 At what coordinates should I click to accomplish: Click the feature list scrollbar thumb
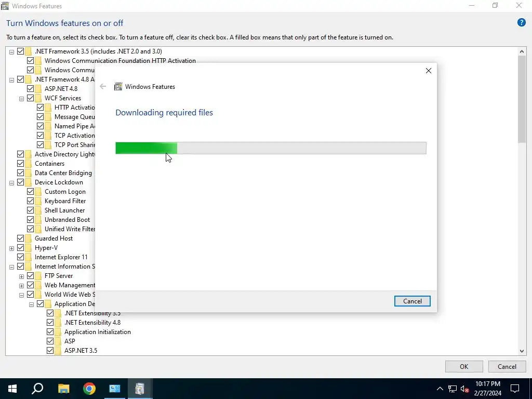[522, 99]
